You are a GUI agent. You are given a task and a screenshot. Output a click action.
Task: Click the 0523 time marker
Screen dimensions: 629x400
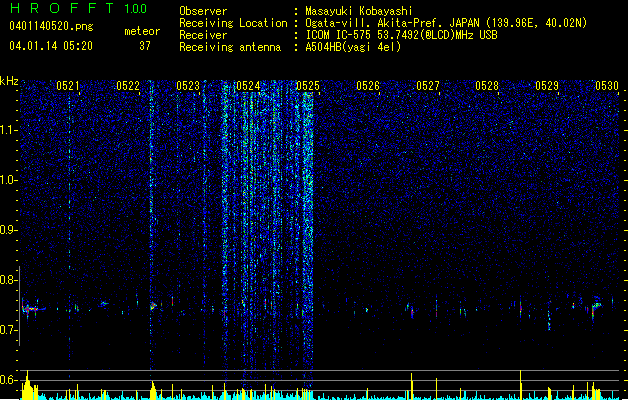(x=188, y=85)
